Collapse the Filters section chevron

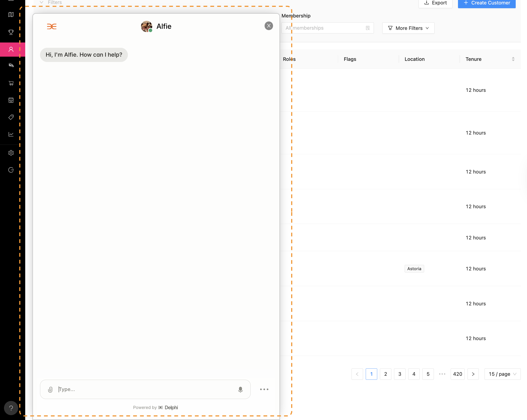(42, 2)
